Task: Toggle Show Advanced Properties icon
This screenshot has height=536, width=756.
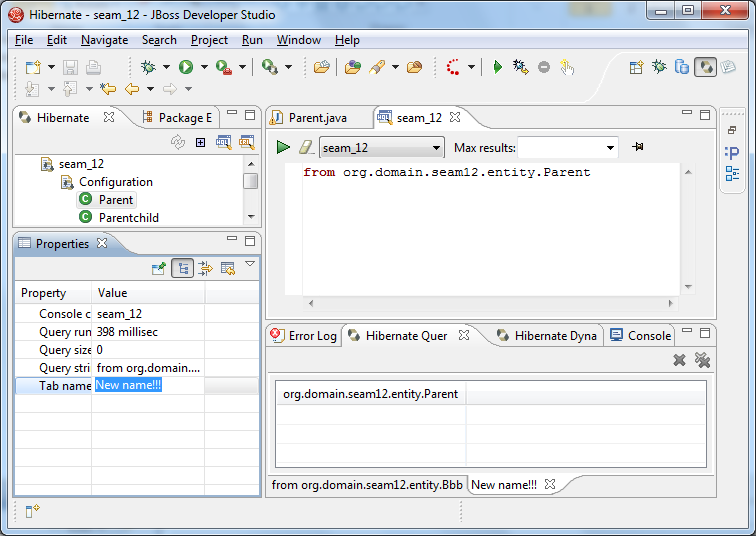Action: click(x=205, y=268)
